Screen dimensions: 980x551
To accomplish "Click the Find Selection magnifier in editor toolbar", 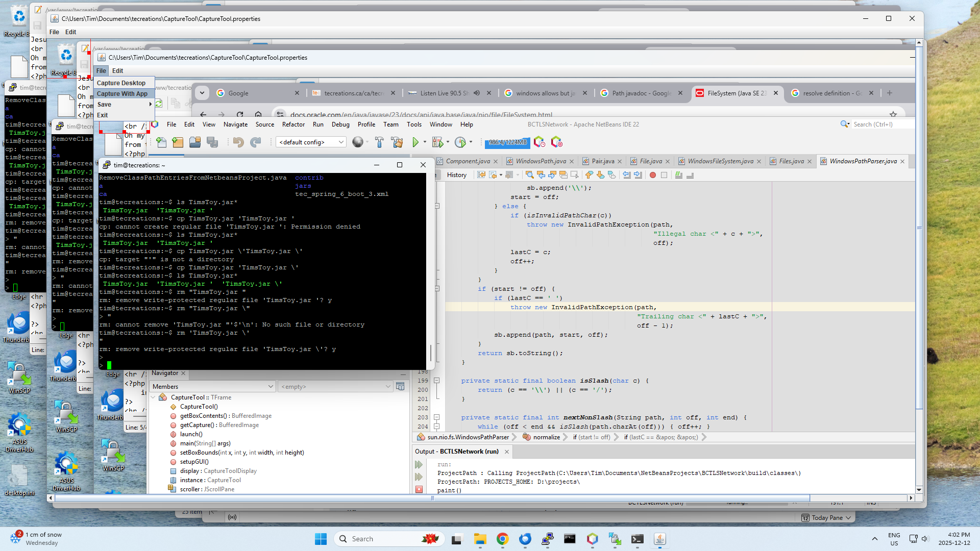I will 529,175.
